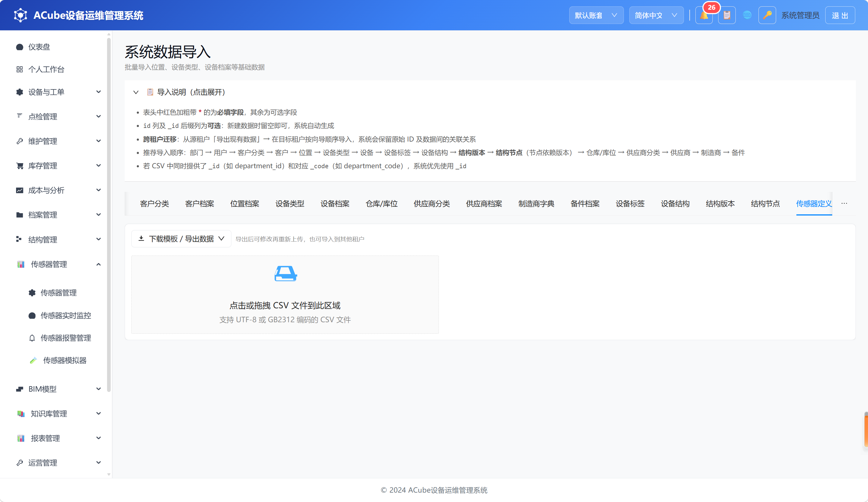868x502 pixels.
Task: Switch to the 结构节点 tab
Action: click(765, 203)
